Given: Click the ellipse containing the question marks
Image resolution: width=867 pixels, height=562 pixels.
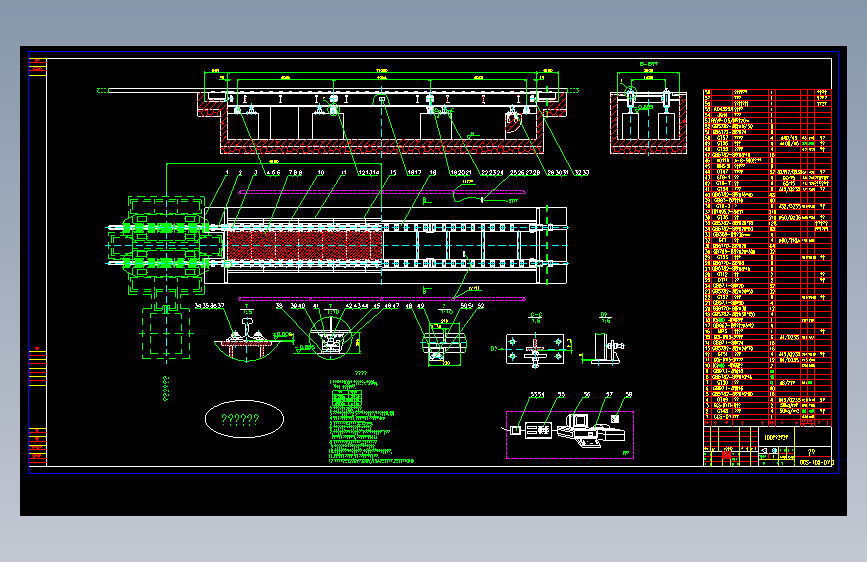Looking at the screenshot, I should [x=244, y=419].
